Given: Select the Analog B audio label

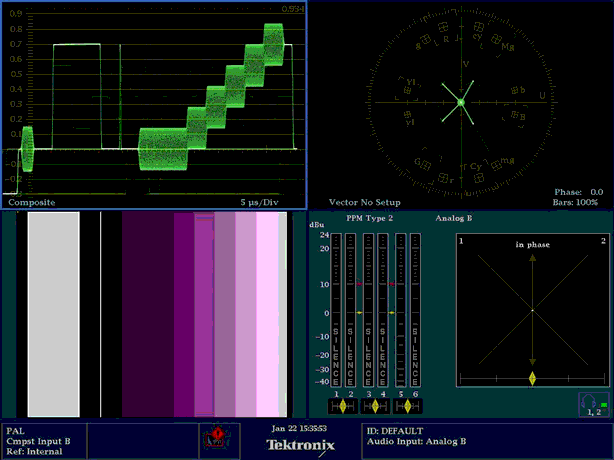Looking at the screenshot, I should (x=454, y=217).
